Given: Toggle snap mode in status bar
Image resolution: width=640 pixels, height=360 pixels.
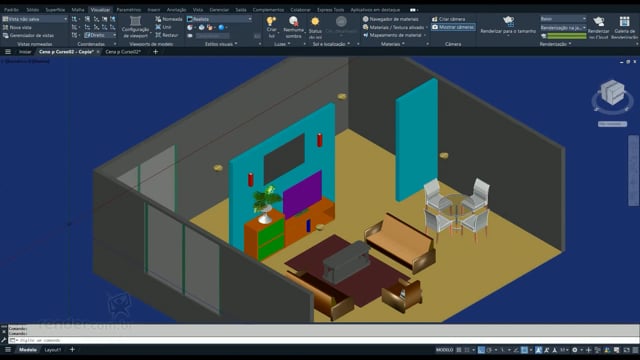Looking at the screenshot, I should 467,350.
